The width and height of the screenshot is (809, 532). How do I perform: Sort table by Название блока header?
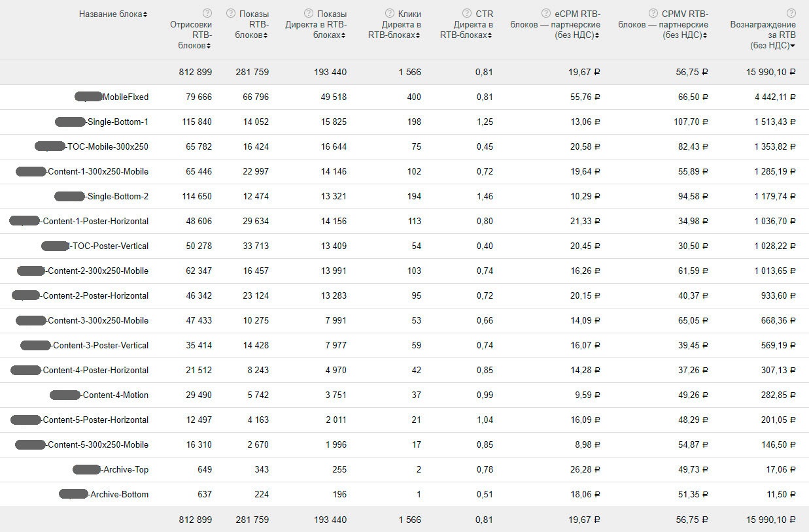point(112,14)
